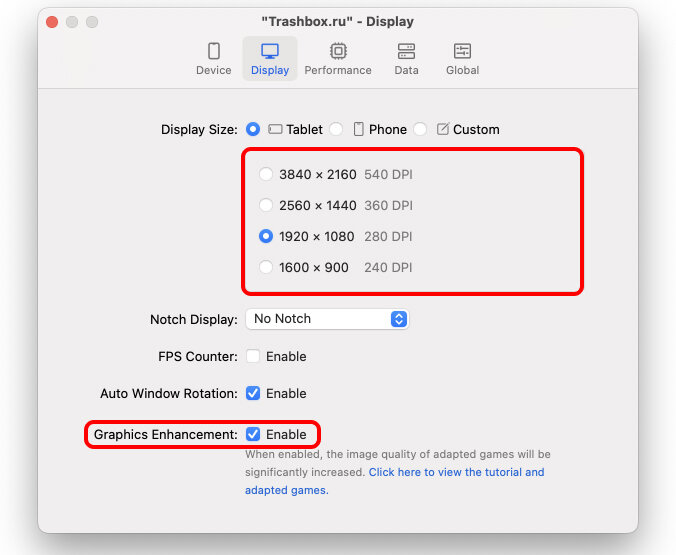Click the No Notch dropdown arrows
Image resolution: width=676 pixels, height=555 pixels.
[x=399, y=319]
